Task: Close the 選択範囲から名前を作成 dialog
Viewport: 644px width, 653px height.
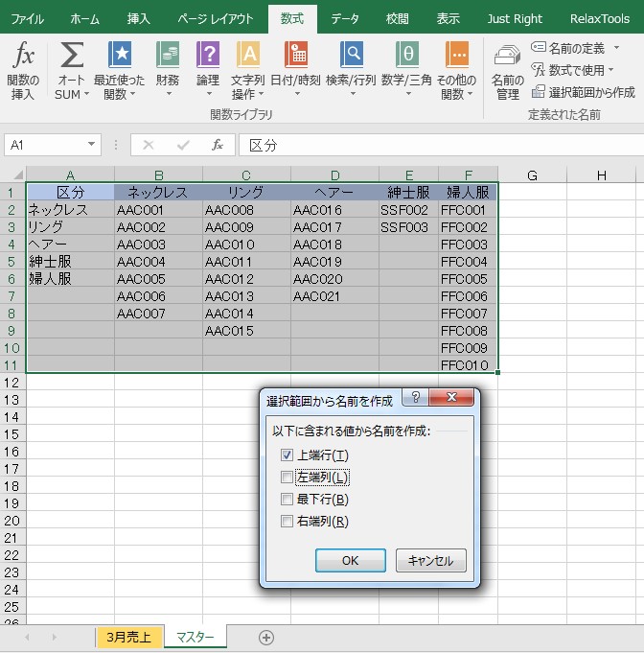Action: tap(451, 397)
